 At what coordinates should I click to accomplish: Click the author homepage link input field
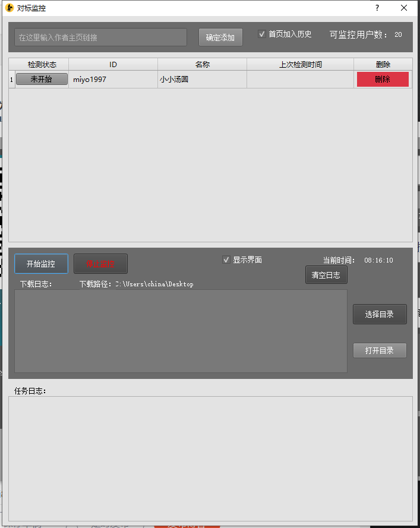tap(100, 37)
